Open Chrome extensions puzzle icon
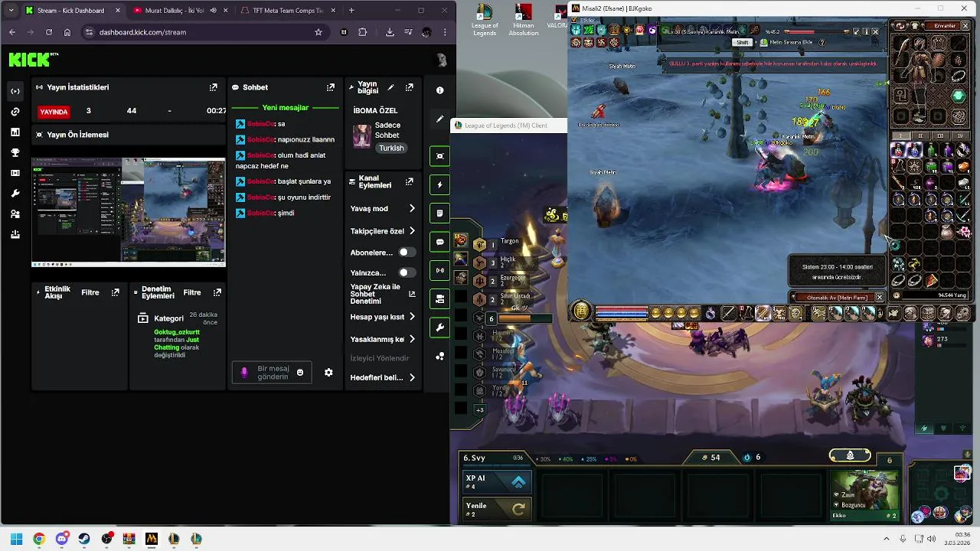Screen dimensions: 980x551 click(x=363, y=32)
